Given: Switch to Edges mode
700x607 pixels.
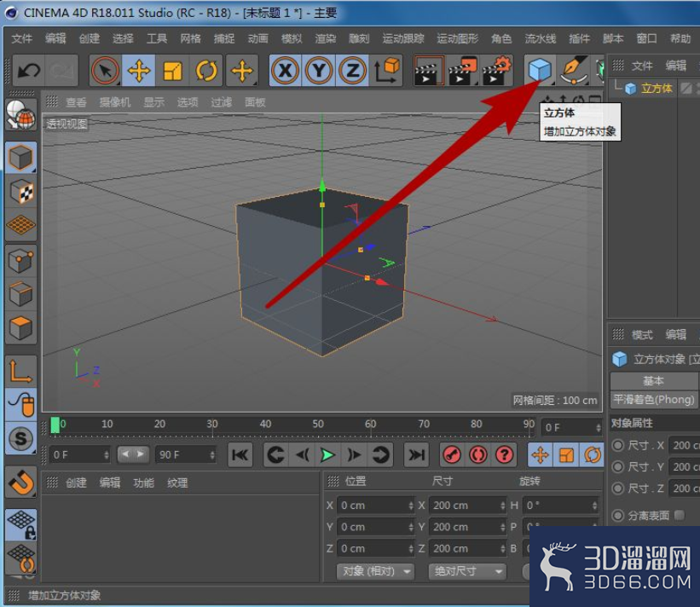Looking at the screenshot, I should 20,294.
